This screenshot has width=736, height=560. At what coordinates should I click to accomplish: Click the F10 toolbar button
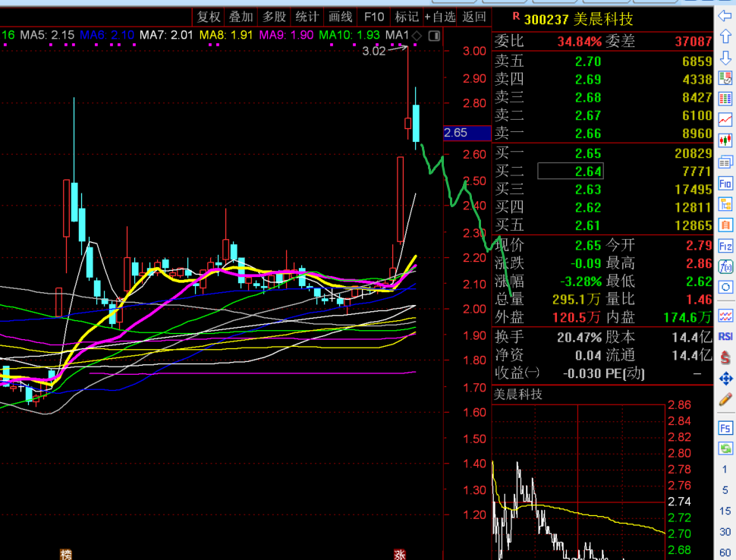coord(373,17)
